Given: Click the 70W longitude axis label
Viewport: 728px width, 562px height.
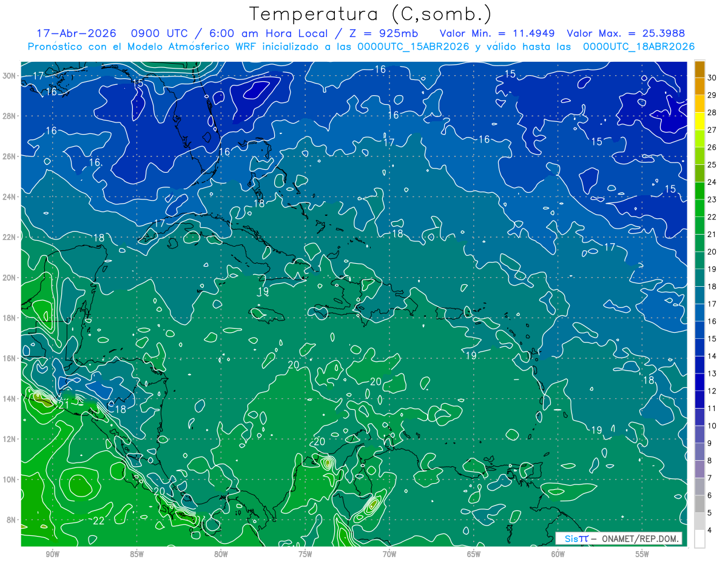Looking at the screenshot, I should click(x=389, y=554).
